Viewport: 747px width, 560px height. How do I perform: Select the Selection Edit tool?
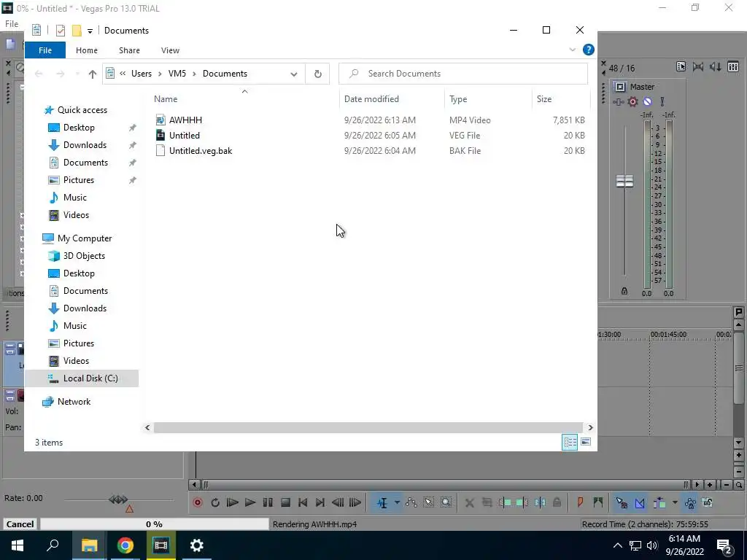429,502
